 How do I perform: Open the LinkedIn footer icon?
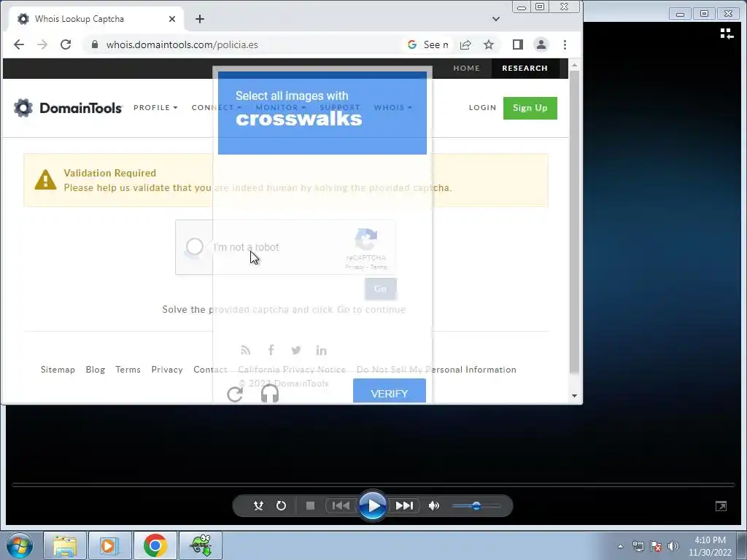pos(321,351)
